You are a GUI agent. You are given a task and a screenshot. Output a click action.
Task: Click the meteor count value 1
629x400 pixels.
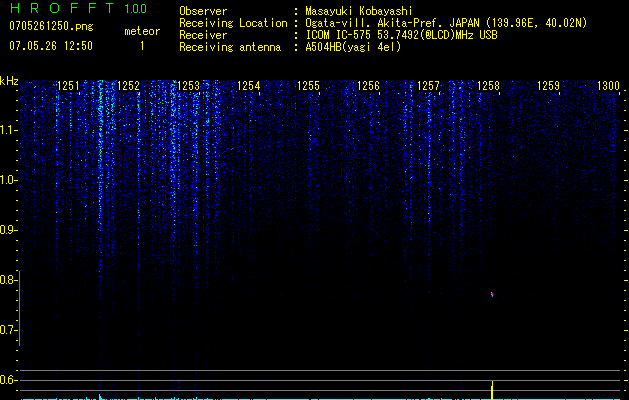tap(142, 46)
